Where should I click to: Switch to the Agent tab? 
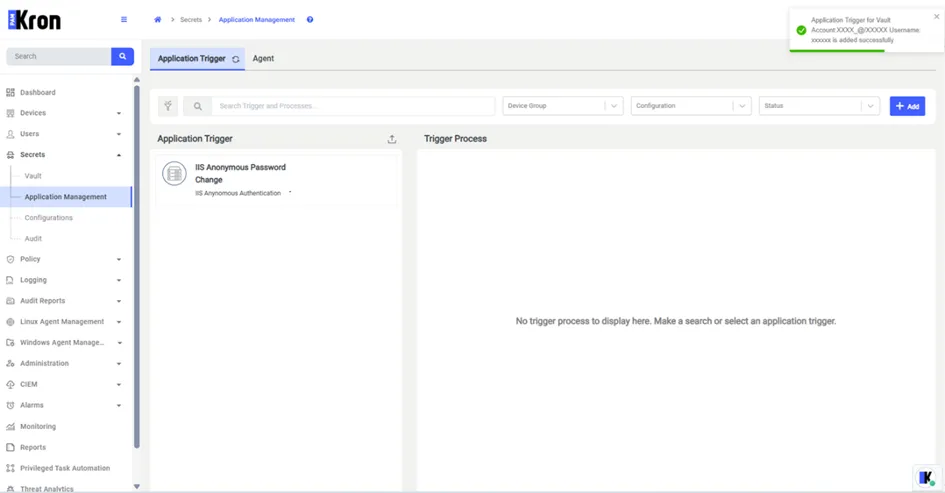click(263, 58)
